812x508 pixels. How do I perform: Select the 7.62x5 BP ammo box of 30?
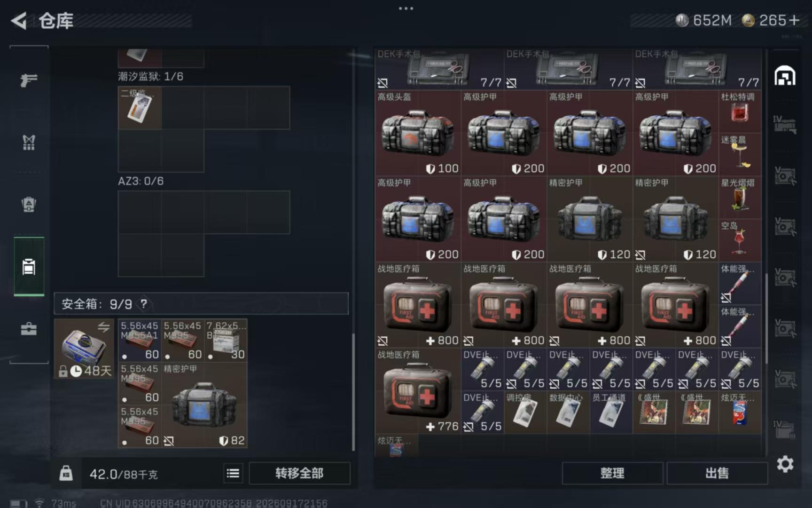[226, 341]
